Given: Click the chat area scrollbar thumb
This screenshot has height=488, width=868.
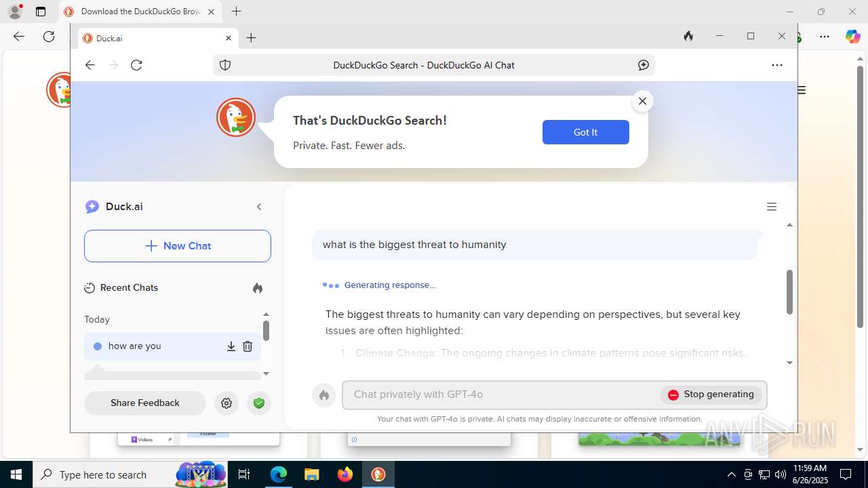Looking at the screenshot, I should click(x=789, y=291).
